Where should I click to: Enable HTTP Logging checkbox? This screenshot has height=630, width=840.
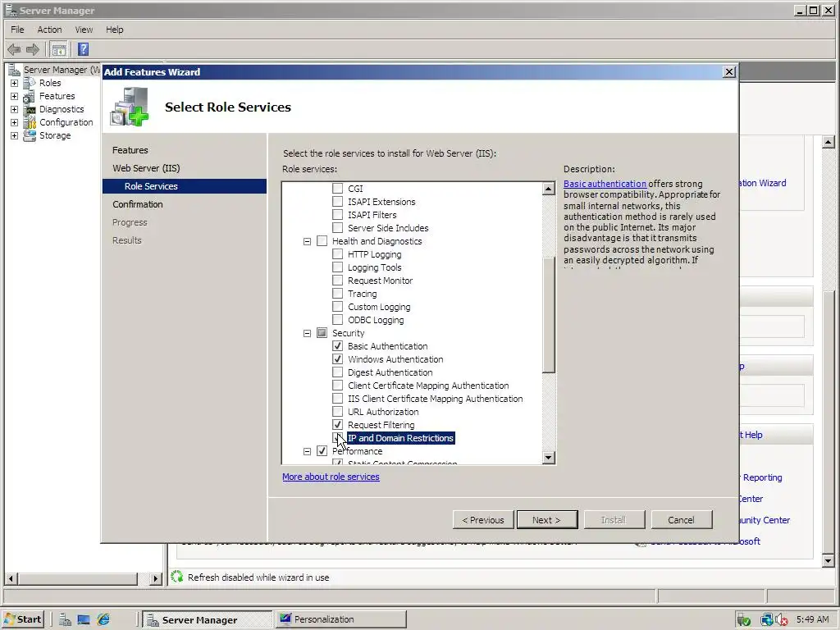point(337,254)
